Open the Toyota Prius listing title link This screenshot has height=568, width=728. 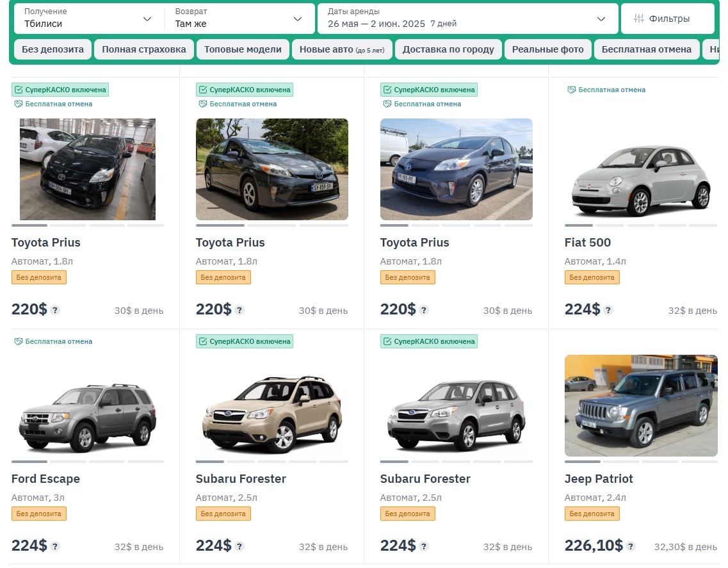click(x=45, y=243)
